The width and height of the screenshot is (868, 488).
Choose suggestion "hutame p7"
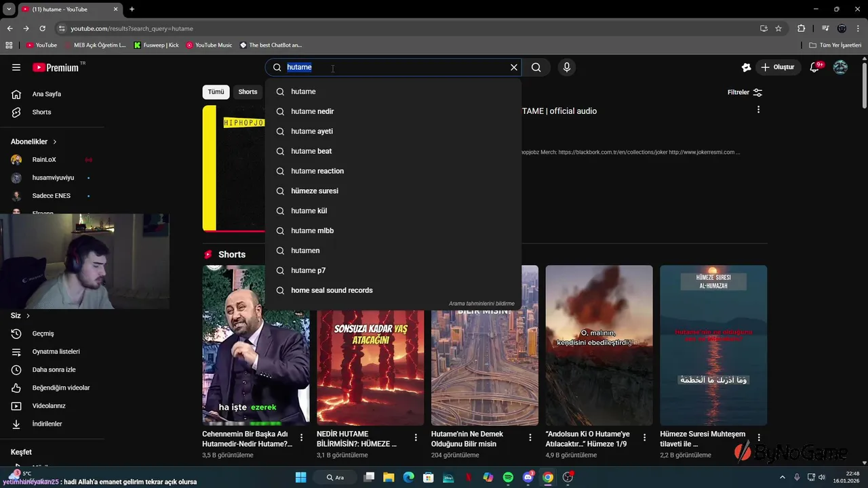[393, 270]
